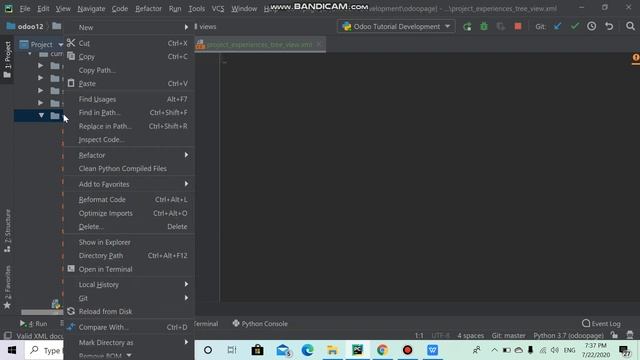
Task: Open the Favorites star tool window
Action: (x=7, y=305)
